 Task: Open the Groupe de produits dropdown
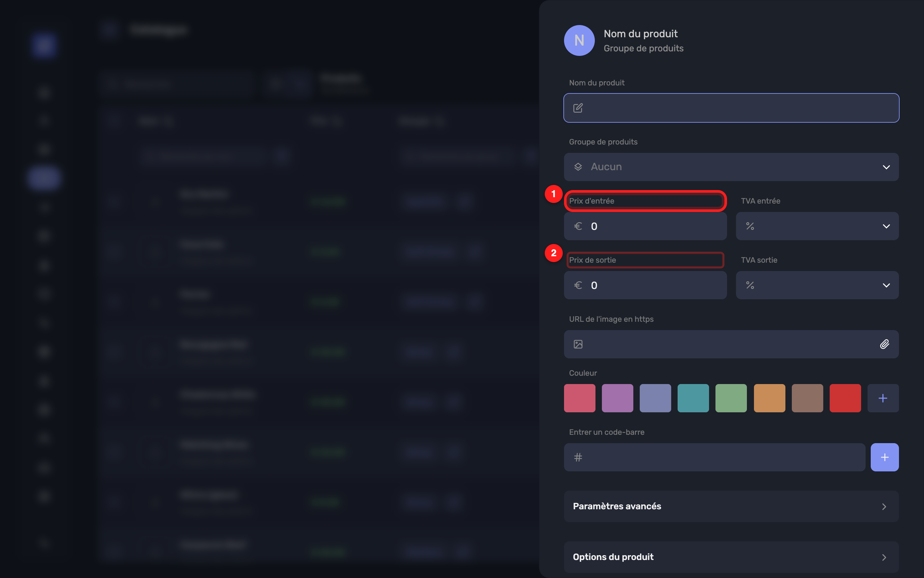coord(731,167)
